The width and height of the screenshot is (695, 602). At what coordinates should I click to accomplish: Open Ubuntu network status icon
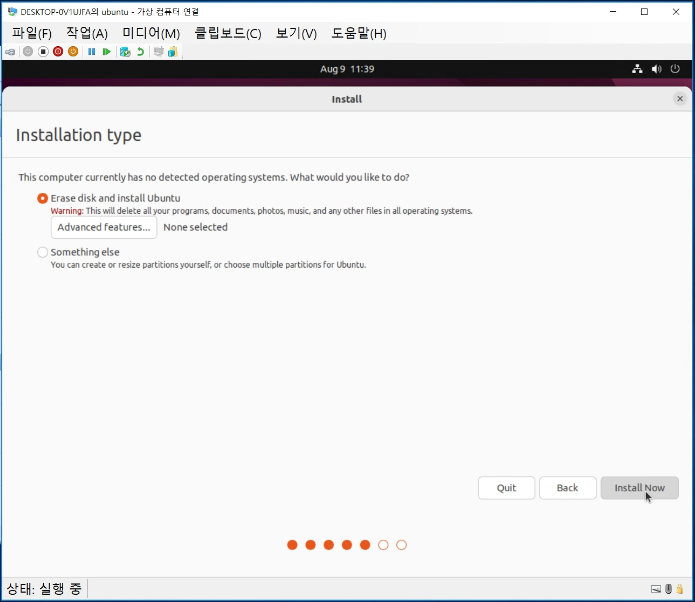[x=637, y=69]
